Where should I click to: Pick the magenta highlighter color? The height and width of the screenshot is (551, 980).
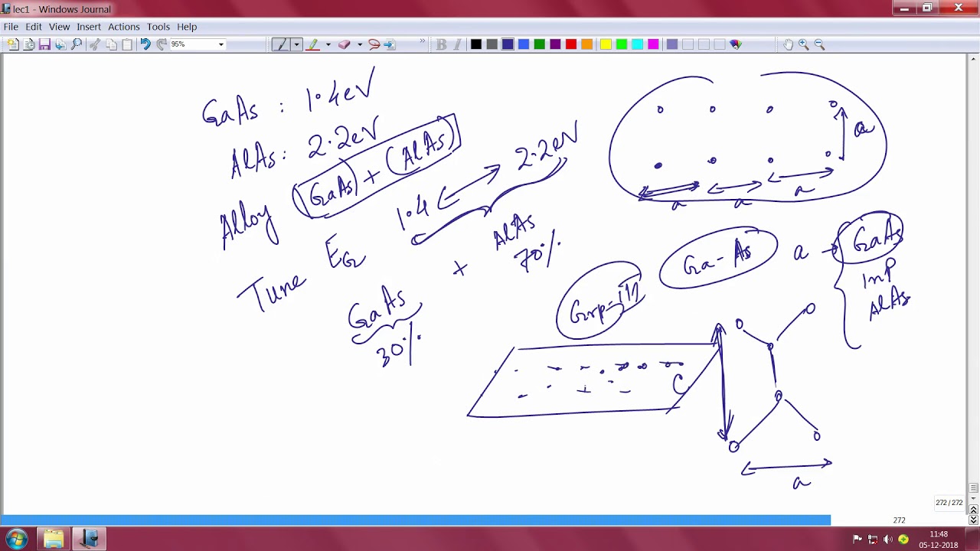[653, 44]
